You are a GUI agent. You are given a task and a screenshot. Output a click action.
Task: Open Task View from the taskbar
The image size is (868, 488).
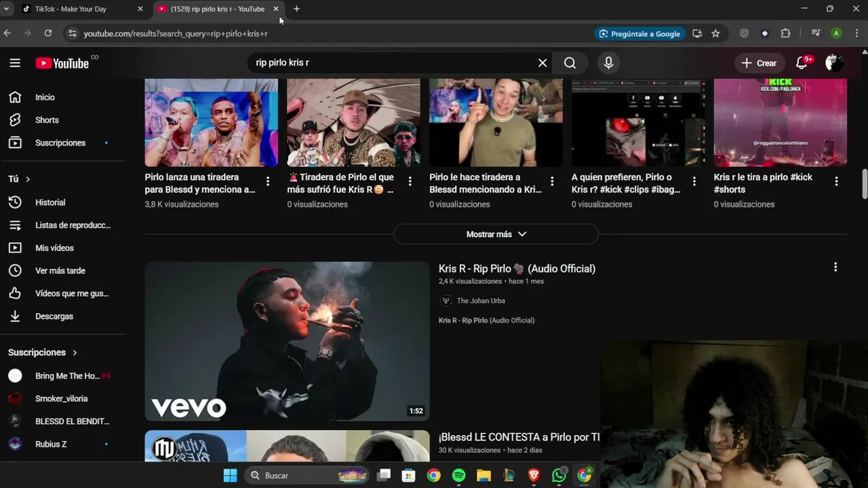pyautogui.click(x=384, y=475)
